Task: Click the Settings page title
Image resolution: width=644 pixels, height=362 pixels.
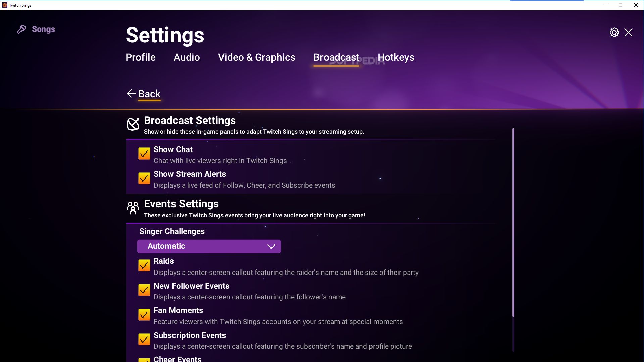Action: pos(165,35)
